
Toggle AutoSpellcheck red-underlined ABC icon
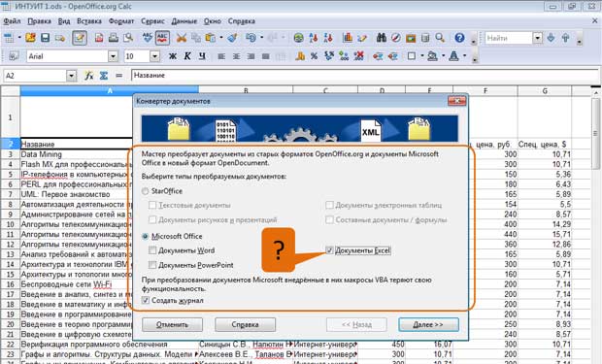tap(162, 38)
